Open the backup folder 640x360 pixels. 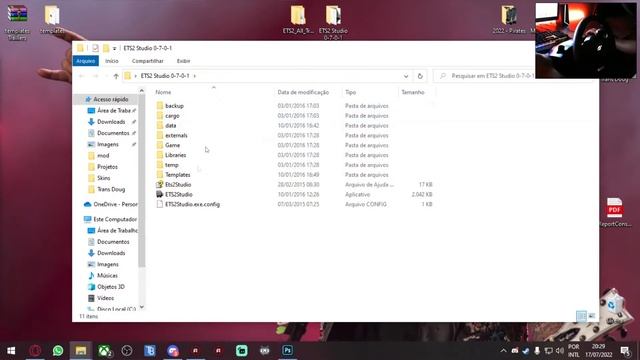(x=174, y=106)
